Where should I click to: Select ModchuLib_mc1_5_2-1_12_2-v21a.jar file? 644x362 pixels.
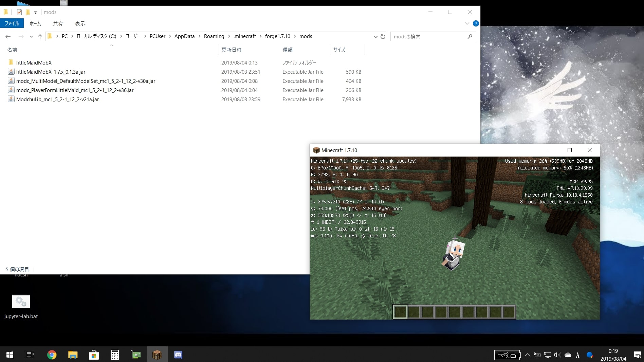58,99
